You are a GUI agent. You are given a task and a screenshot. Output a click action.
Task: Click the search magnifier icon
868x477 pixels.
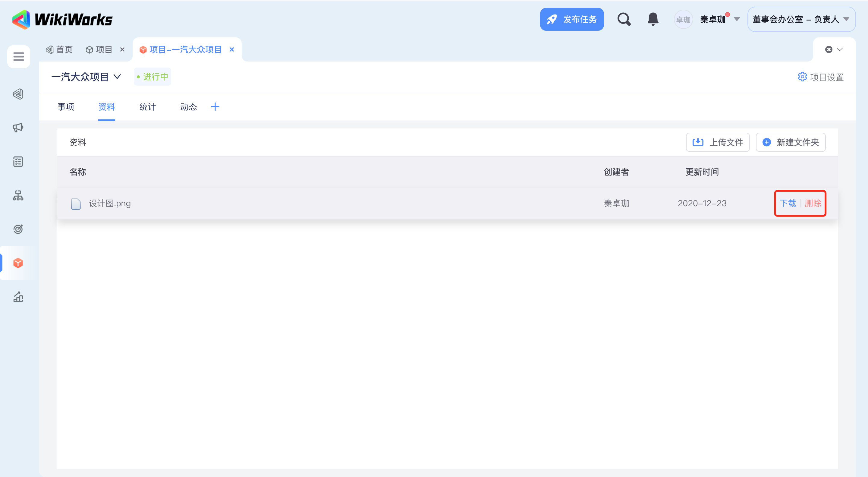[624, 20]
